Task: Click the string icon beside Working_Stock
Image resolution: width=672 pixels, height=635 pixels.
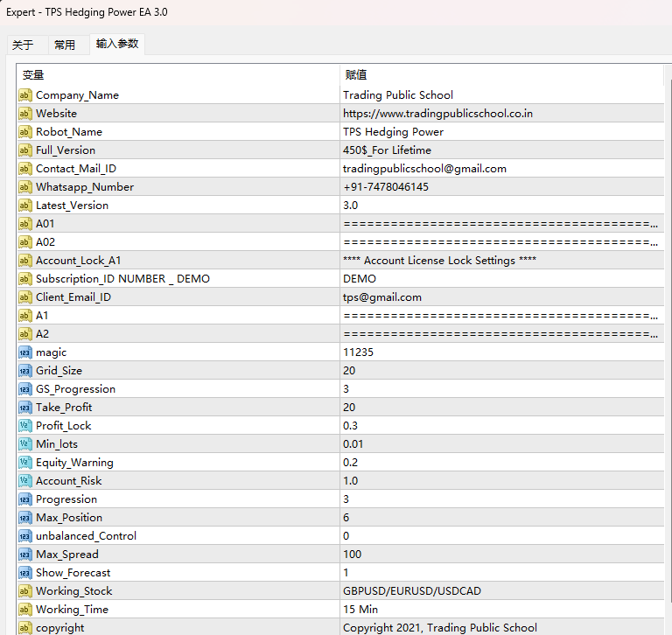Action: pyautogui.click(x=25, y=591)
